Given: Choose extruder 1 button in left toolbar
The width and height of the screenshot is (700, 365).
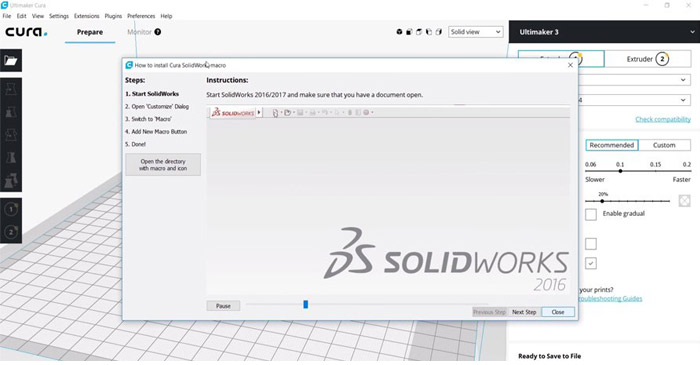Looking at the screenshot, I should pyautogui.click(x=11, y=209).
